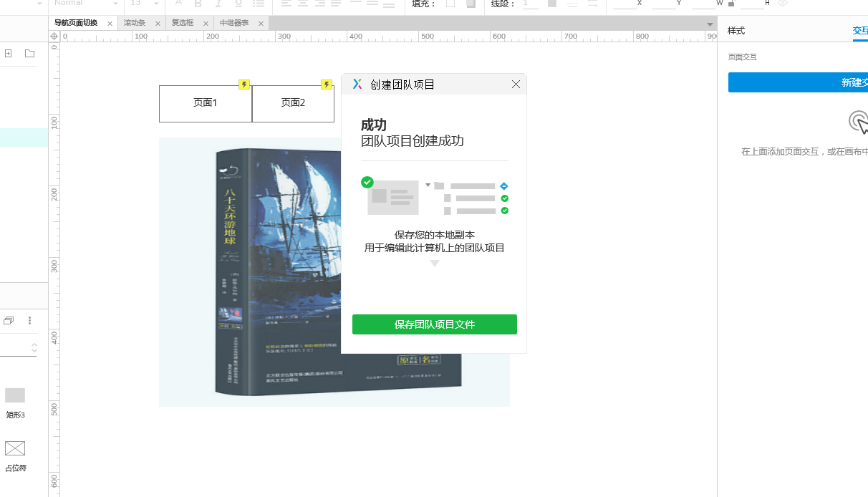Click the line width input field
868x497 pixels.
[x=530, y=4]
